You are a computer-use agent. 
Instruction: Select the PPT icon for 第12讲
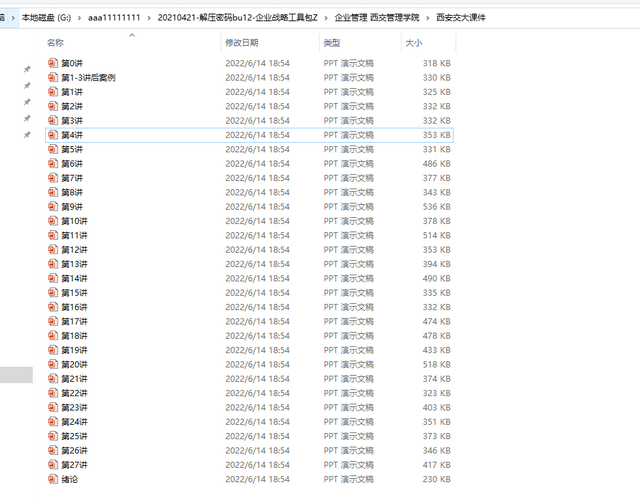point(53,249)
